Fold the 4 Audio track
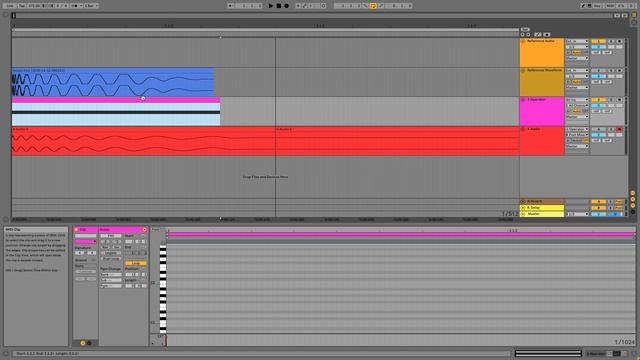 coord(523,129)
